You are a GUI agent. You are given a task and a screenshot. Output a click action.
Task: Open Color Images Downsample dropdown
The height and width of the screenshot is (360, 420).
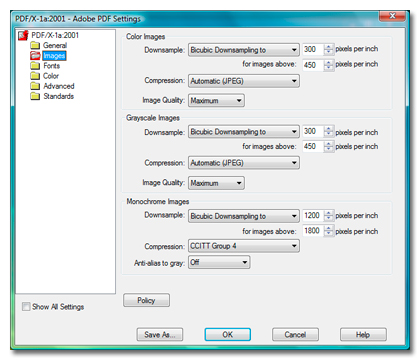[244, 50]
